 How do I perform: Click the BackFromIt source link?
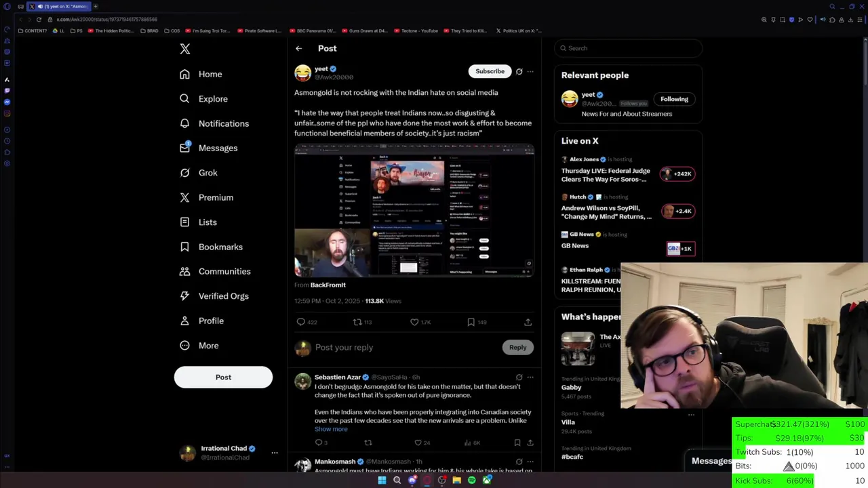click(328, 285)
